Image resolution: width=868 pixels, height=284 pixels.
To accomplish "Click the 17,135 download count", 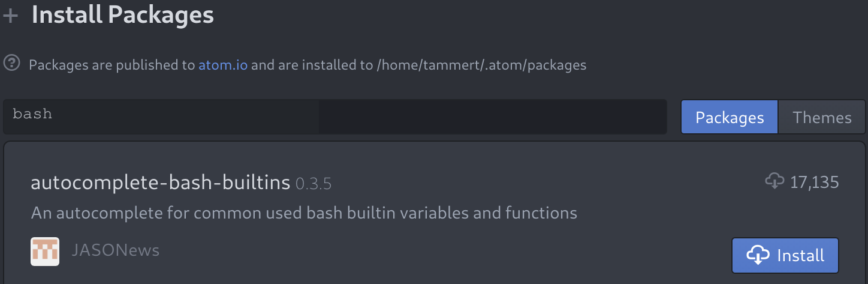I will pos(814,182).
